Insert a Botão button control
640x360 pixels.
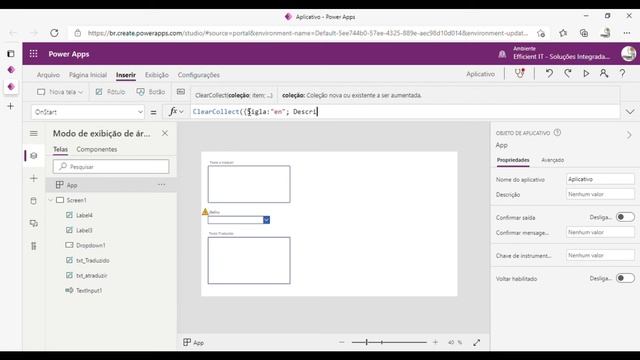[151, 92]
